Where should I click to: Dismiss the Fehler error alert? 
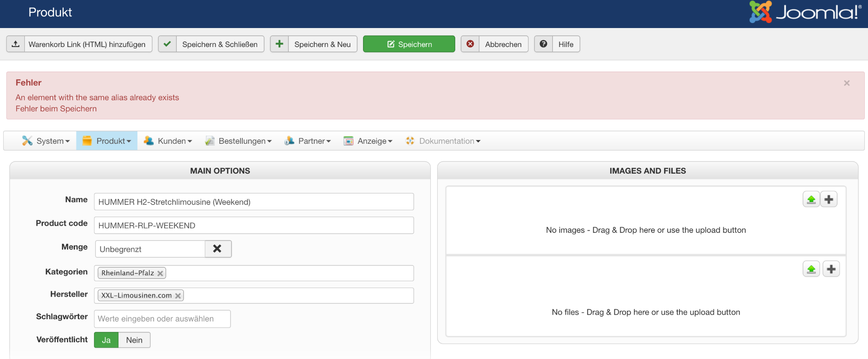pos(847,83)
